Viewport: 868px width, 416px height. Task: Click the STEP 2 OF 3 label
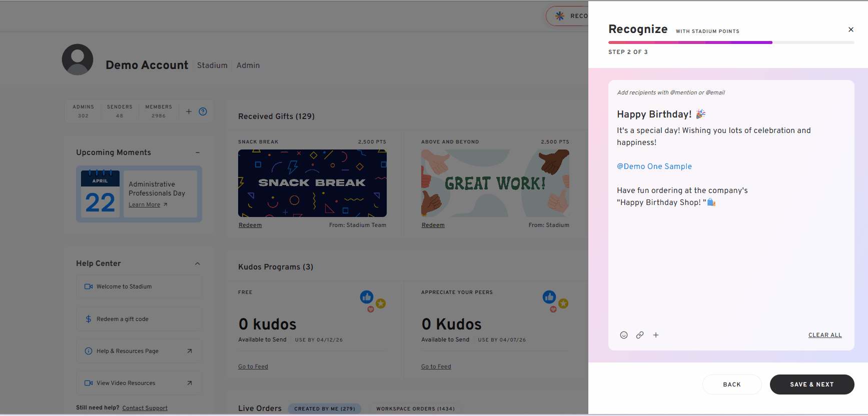[x=628, y=52]
